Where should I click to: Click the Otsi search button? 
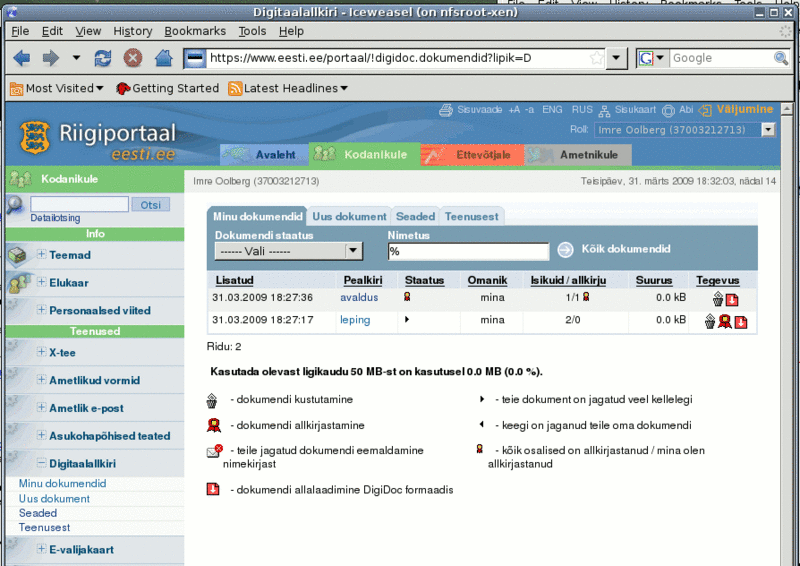click(151, 205)
